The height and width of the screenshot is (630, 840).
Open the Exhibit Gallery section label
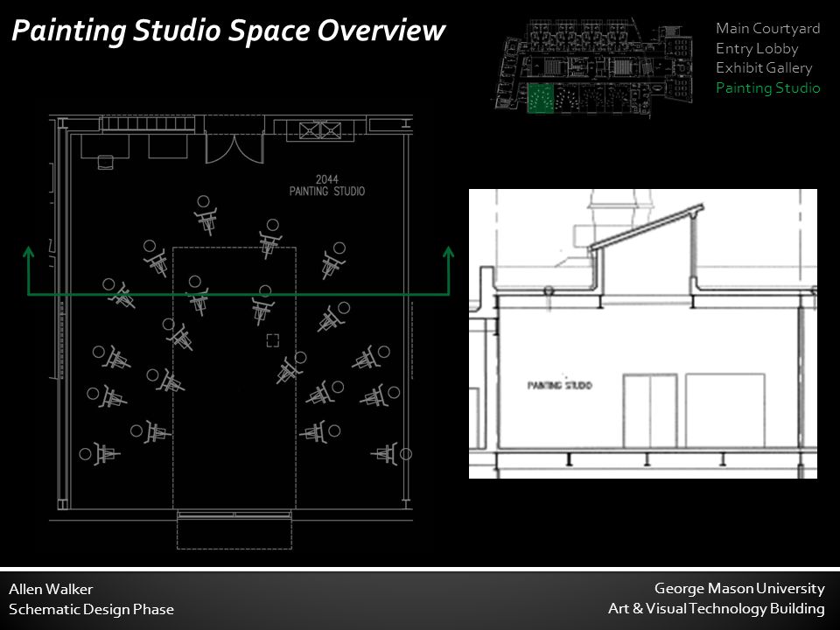(764, 68)
